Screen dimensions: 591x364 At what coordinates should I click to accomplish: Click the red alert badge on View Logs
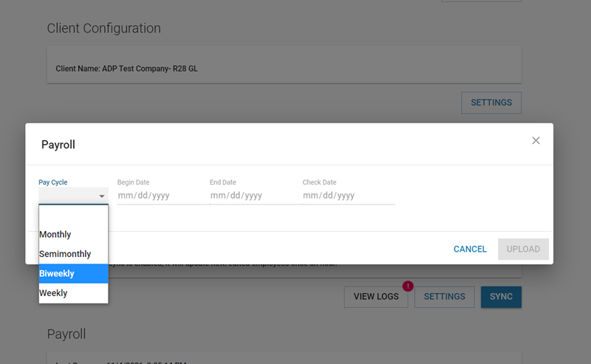(x=406, y=286)
